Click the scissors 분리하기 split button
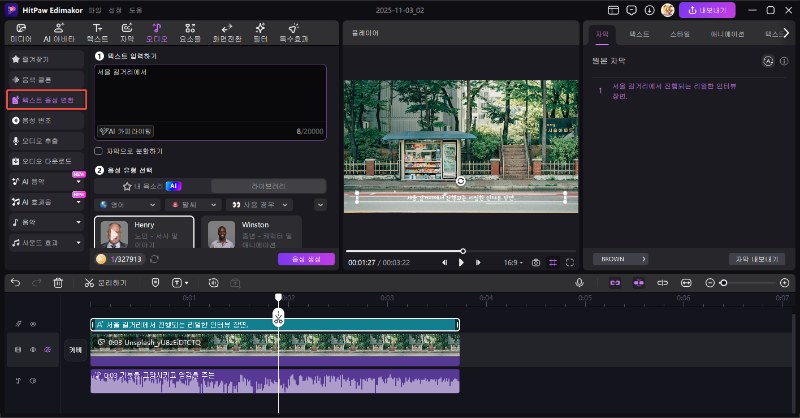Image resolution: width=800 pixels, height=418 pixels. [x=106, y=283]
